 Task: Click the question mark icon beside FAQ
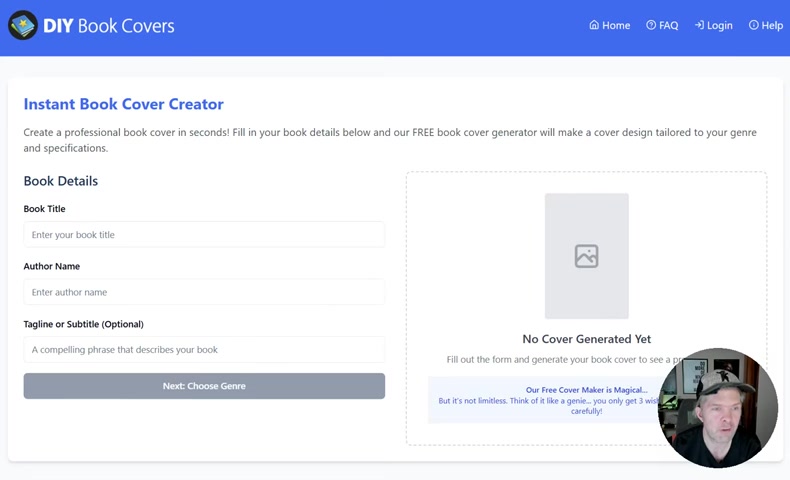[x=651, y=25]
